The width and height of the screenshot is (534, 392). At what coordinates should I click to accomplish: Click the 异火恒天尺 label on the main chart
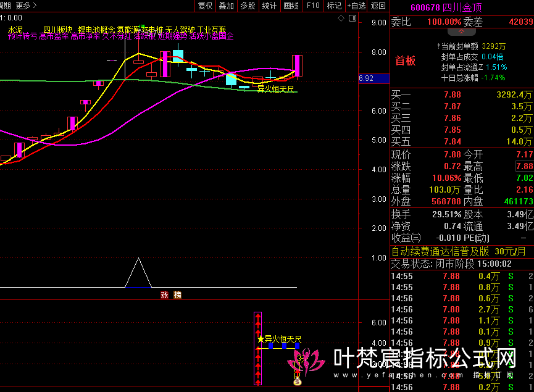coord(275,89)
